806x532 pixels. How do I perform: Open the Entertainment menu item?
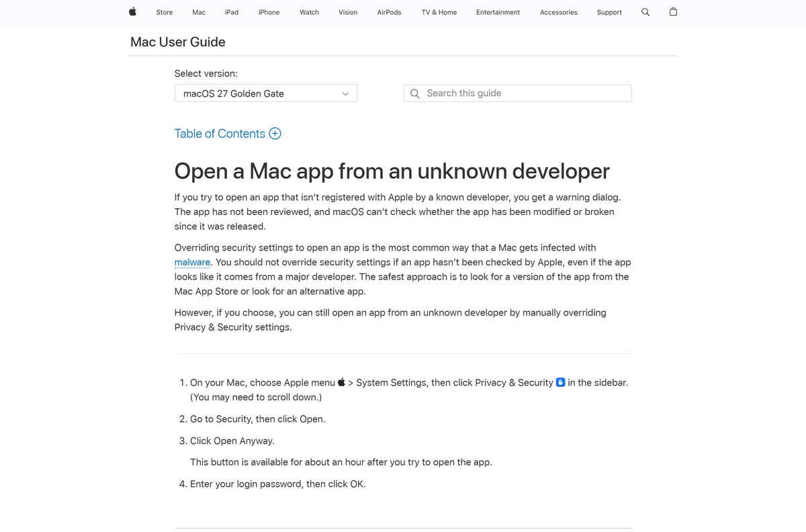pos(498,12)
